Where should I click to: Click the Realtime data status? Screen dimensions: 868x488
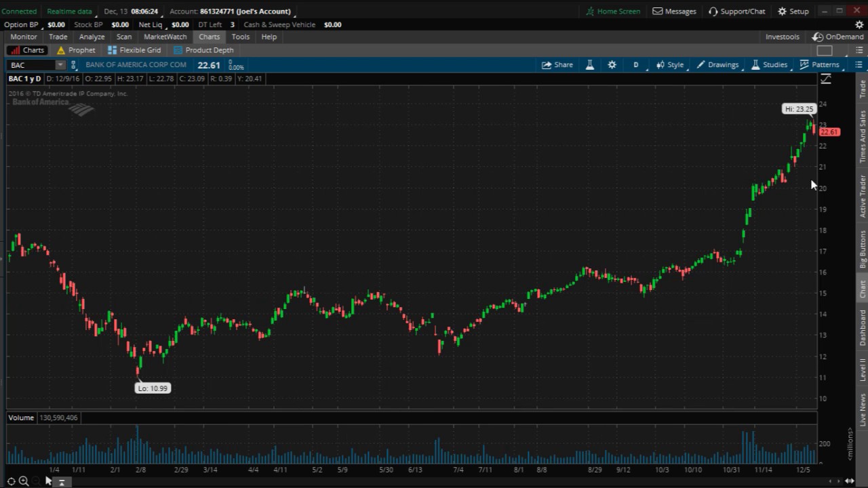pyautogui.click(x=69, y=12)
